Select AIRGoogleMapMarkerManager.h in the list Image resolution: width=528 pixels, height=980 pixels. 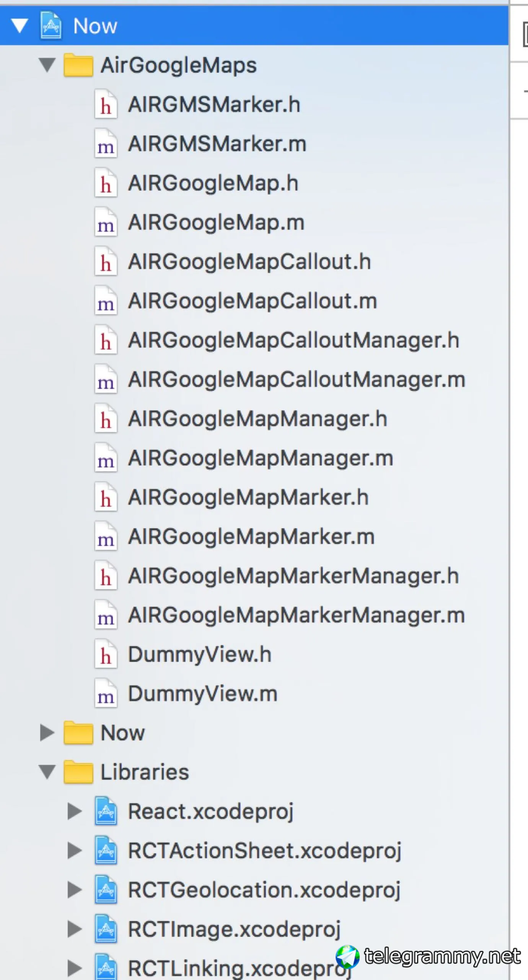(x=293, y=576)
